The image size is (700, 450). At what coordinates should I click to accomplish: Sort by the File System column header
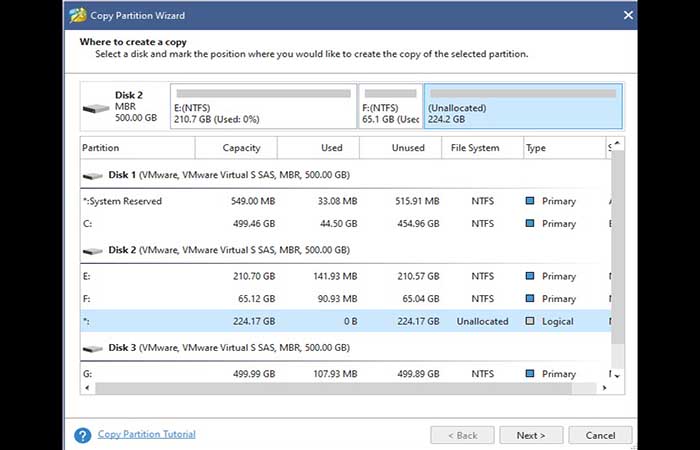pyautogui.click(x=483, y=148)
